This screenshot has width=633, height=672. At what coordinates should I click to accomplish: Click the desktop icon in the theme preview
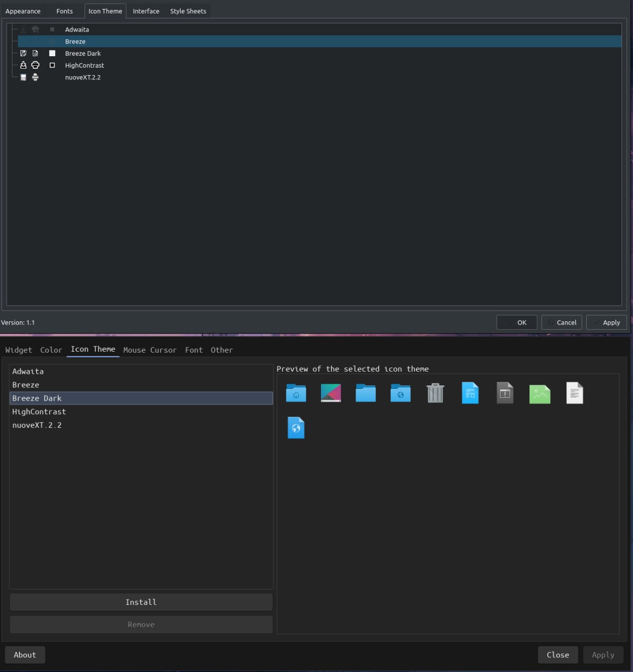[x=331, y=393]
